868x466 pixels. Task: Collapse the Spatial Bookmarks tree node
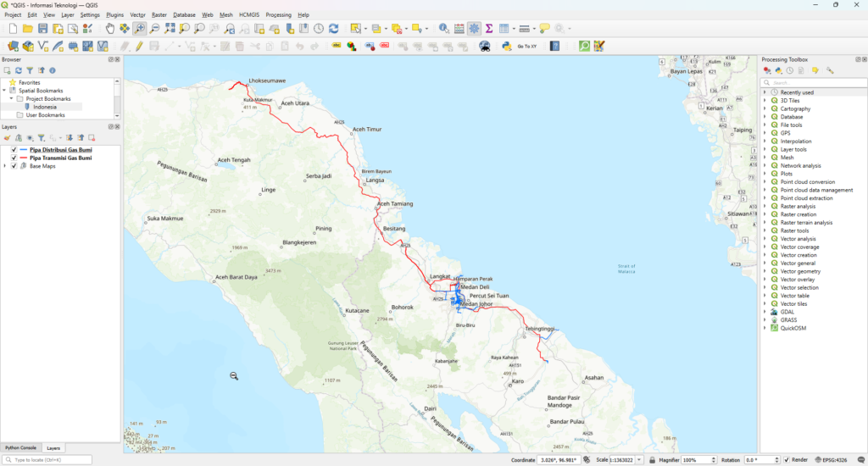(x=4, y=91)
